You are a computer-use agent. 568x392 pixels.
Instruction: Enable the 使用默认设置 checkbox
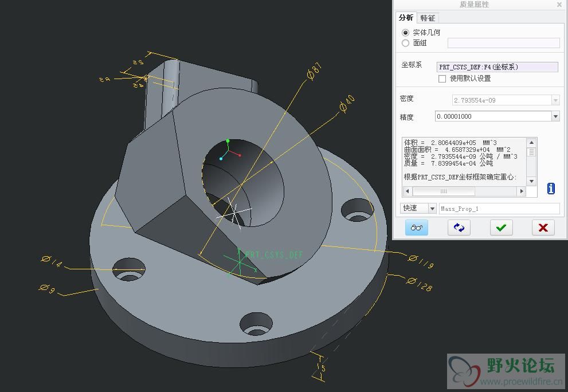tap(442, 79)
